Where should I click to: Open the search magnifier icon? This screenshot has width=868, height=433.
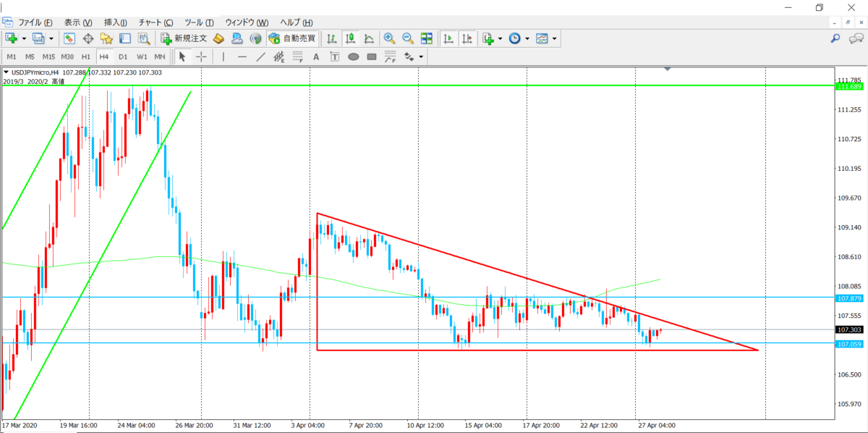click(x=835, y=38)
